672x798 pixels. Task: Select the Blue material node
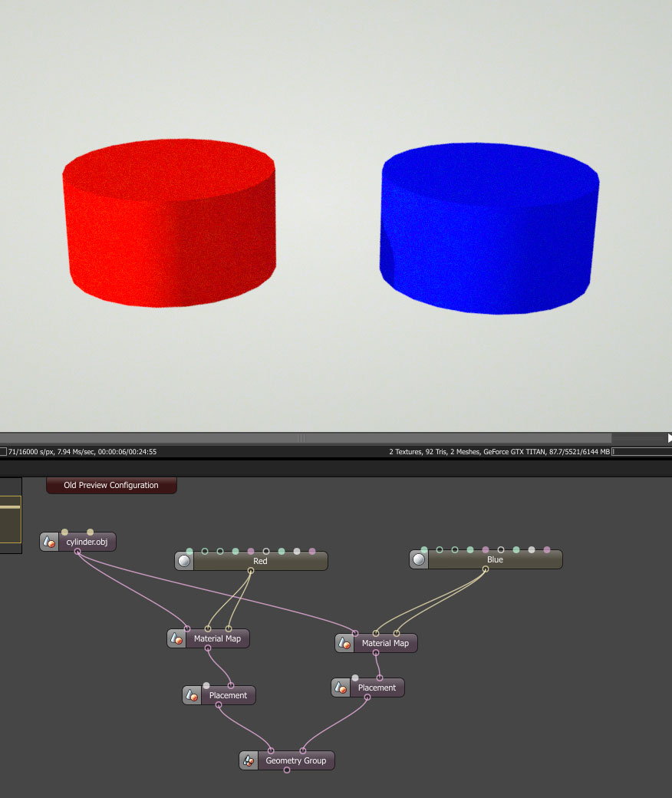tap(486, 559)
